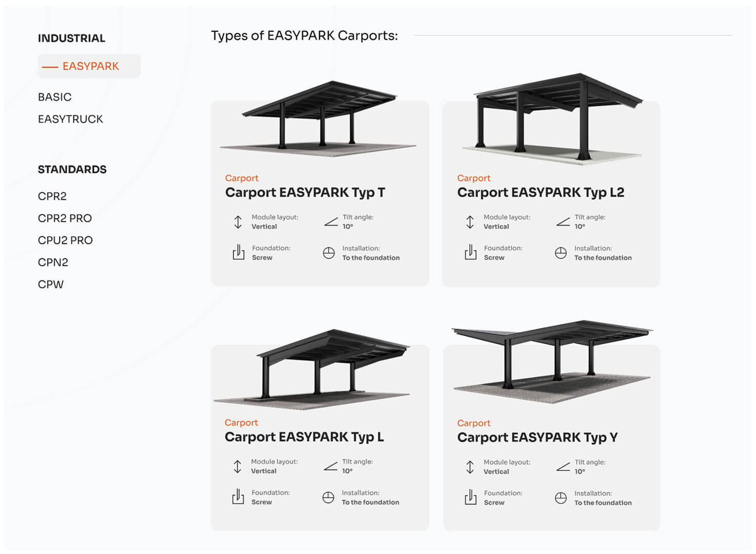756x554 pixels.
Task: Open CPU2 PRO in the sidebar
Action: 66,240
